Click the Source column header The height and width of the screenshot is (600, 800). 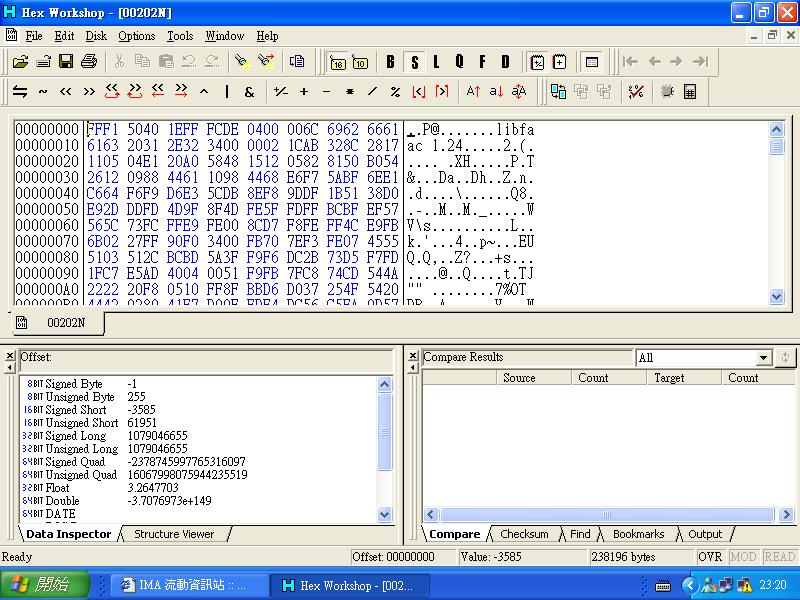(x=519, y=378)
